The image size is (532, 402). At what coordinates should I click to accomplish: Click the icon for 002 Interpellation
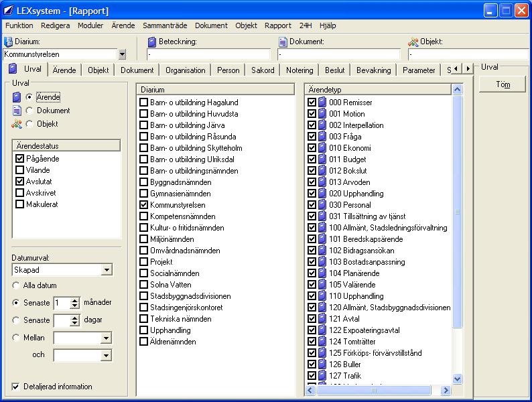(x=322, y=125)
